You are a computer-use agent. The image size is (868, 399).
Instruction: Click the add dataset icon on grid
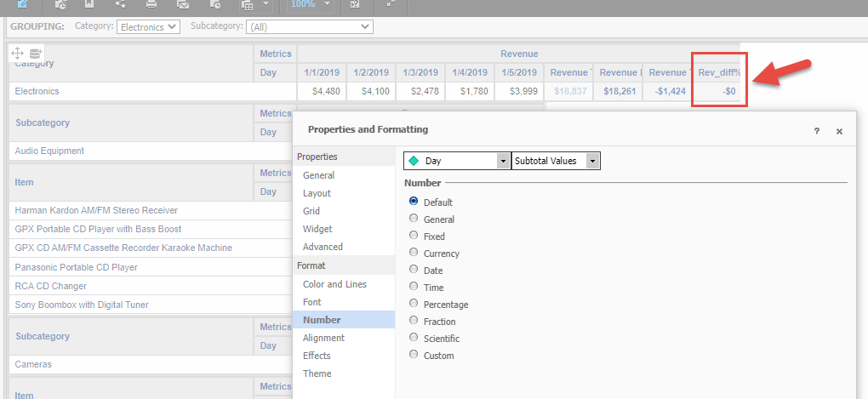click(36, 53)
